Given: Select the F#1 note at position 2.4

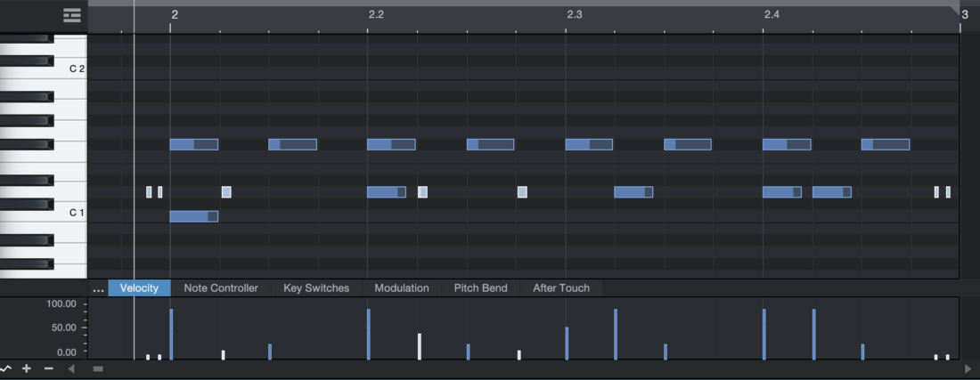Looking at the screenshot, I should coord(787,145).
